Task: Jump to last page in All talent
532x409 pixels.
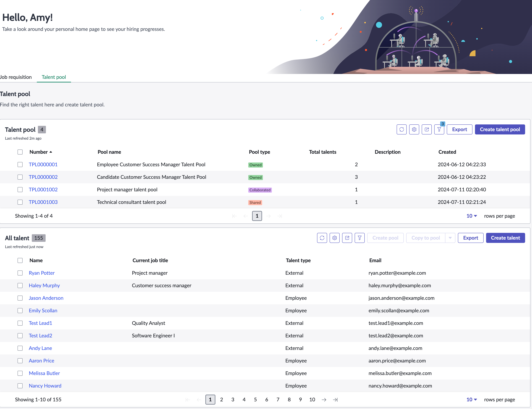Action: [335, 399]
